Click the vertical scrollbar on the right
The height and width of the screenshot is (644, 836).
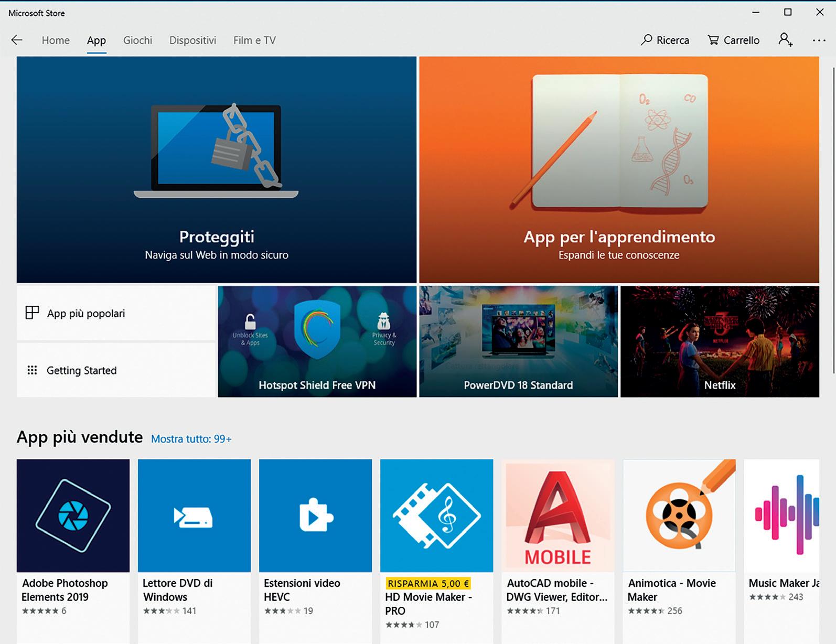pyautogui.click(x=833, y=220)
